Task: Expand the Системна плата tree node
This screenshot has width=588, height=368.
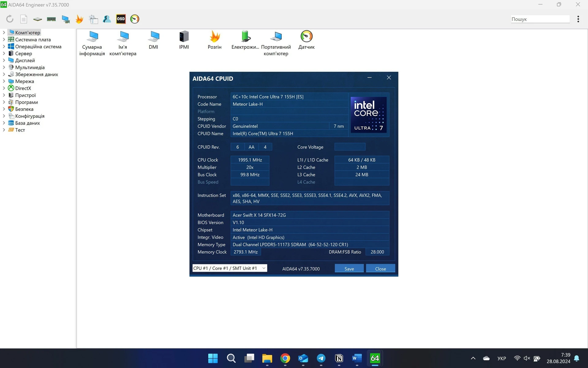Action: coord(4,40)
